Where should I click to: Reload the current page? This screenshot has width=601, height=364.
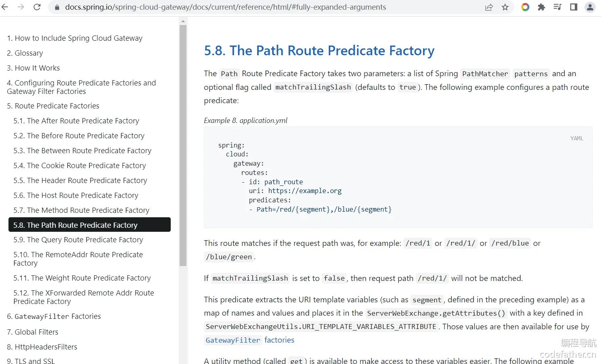coord(37,7)
